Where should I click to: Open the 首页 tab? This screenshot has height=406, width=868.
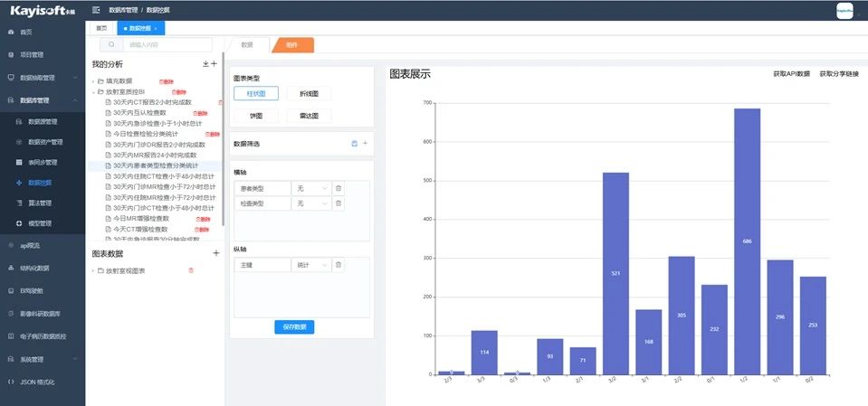[x=101, y=28]
